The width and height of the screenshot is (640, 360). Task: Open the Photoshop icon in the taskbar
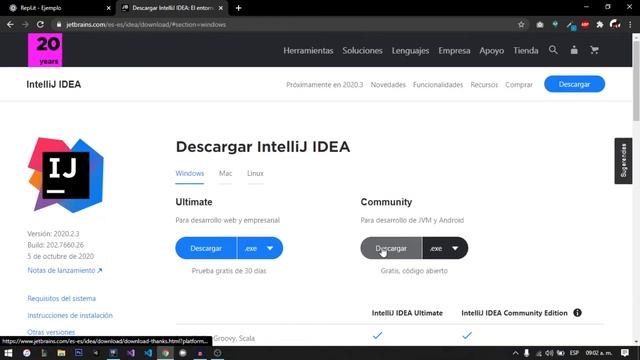79,353
